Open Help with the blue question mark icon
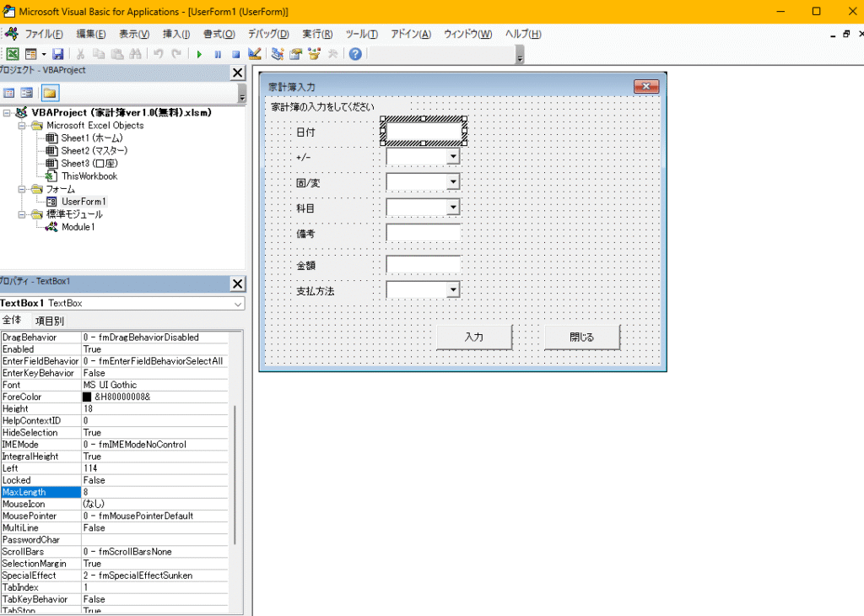This screenshot has height=616, width=864. coord(355,54)
